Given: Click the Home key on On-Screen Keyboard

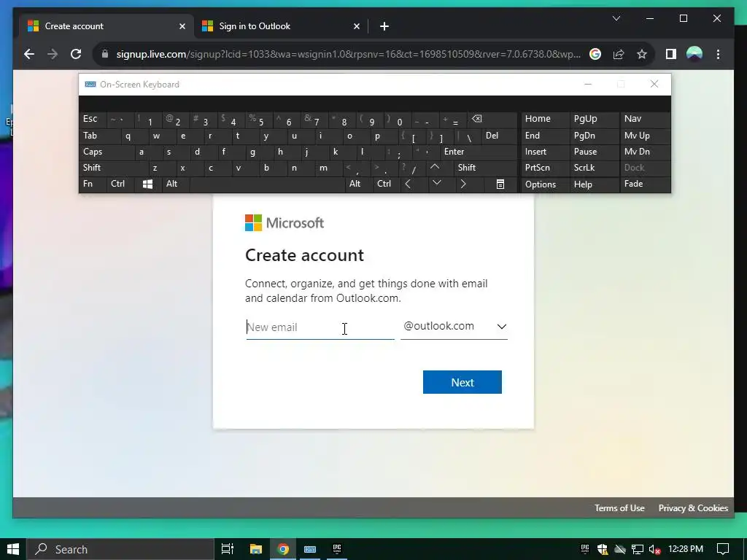Looking at the screenshot, I should [546, 119].
